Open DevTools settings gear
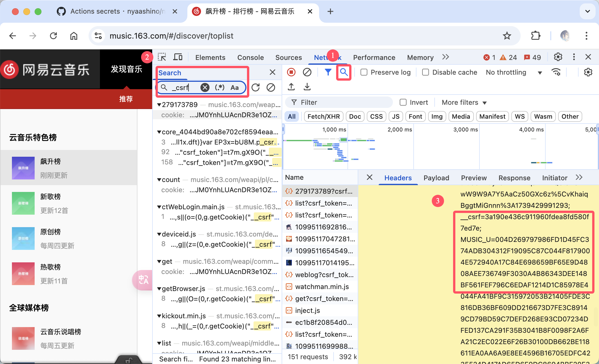 point(558,57)
